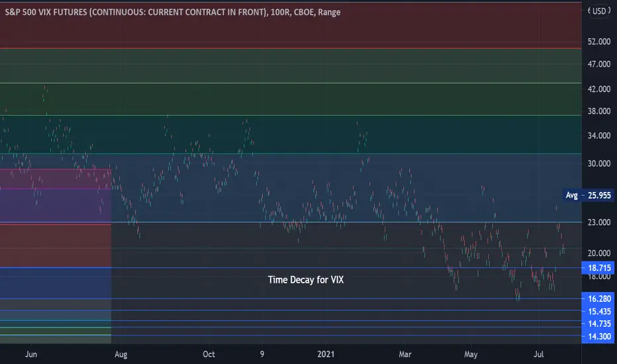Viewport: 617px width, 364px height.
Task: Click the 20.000 price axis value
Action: tap(599, 253)
